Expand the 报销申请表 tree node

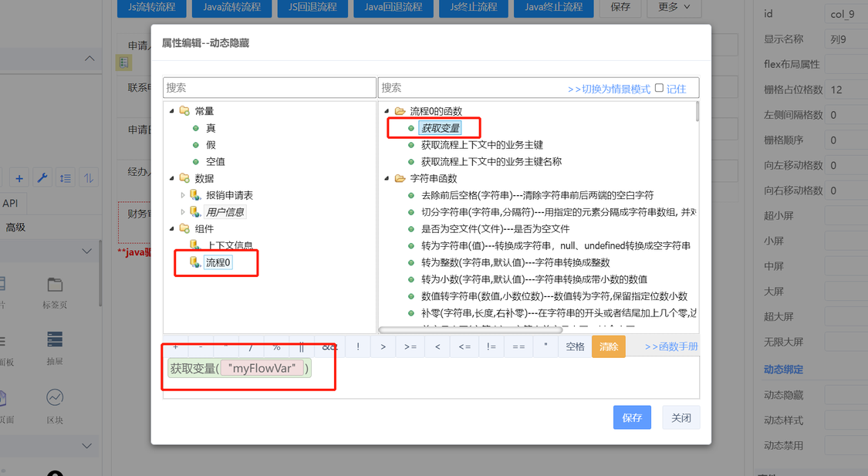(183, 195)
